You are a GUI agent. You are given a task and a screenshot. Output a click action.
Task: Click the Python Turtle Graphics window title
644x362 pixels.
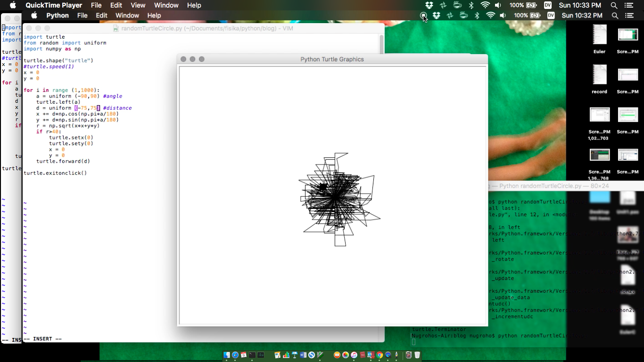point(332,59)
